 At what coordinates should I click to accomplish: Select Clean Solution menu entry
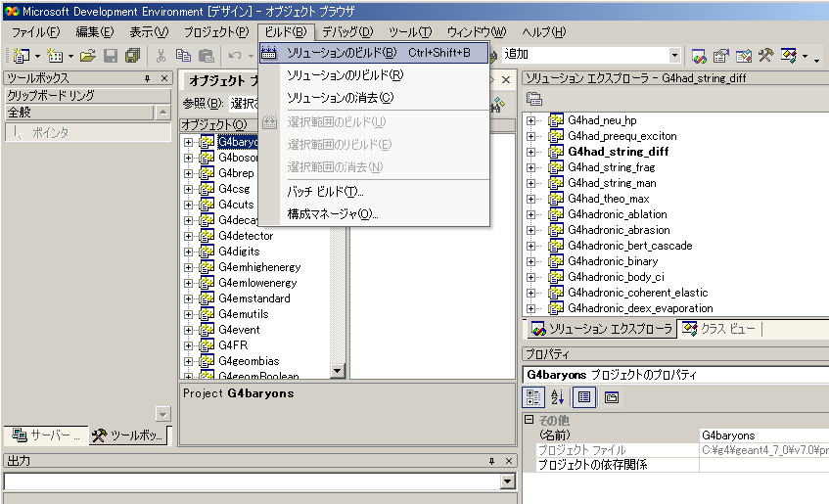374,98
